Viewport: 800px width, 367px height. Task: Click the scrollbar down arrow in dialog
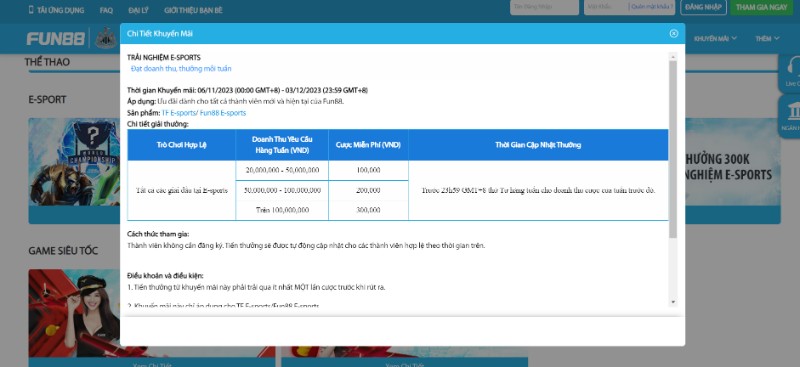point(672,302)
